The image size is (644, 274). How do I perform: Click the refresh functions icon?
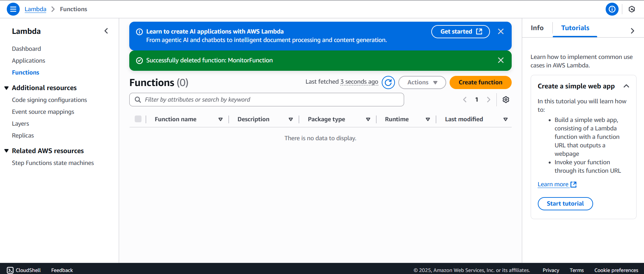[x=388, y=82]
